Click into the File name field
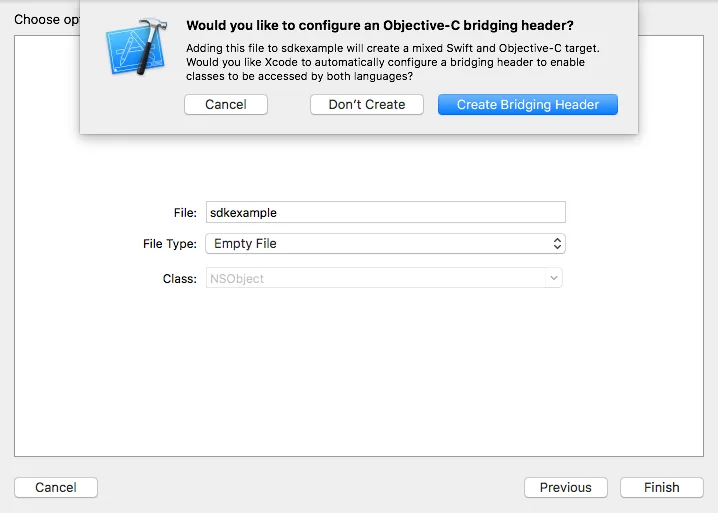Viewport: 718px width, 513px height. coord(386,213)
